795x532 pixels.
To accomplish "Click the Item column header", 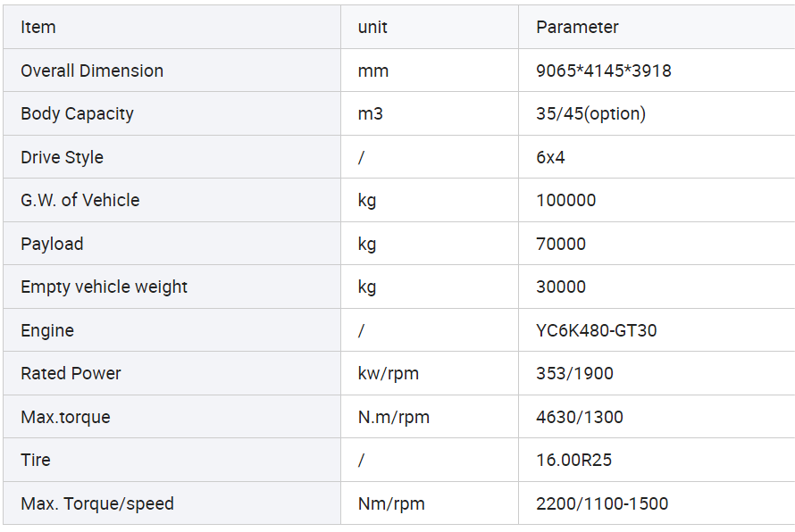I will (38, 27).
